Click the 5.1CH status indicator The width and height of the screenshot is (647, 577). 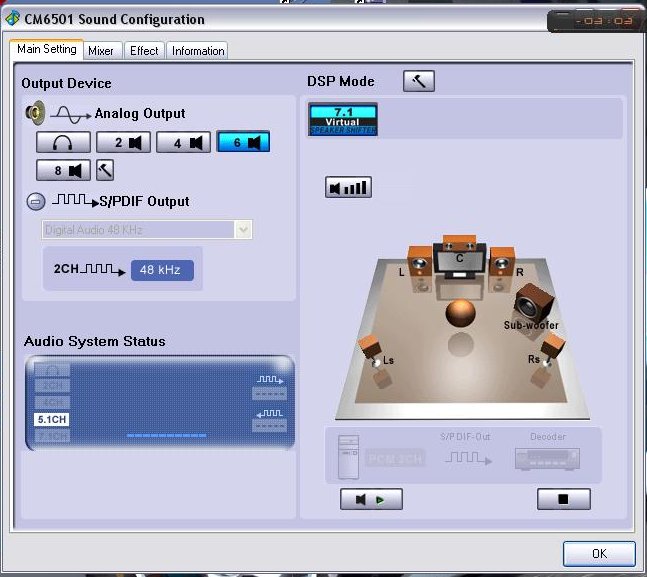coord(52,420)
